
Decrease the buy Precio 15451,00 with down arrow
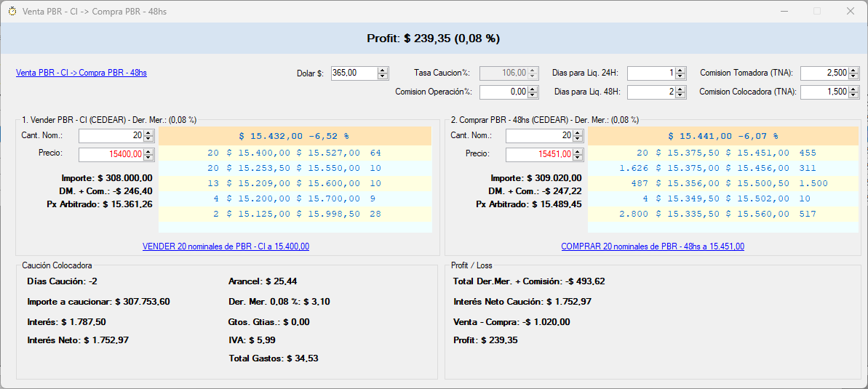point(577,158)
